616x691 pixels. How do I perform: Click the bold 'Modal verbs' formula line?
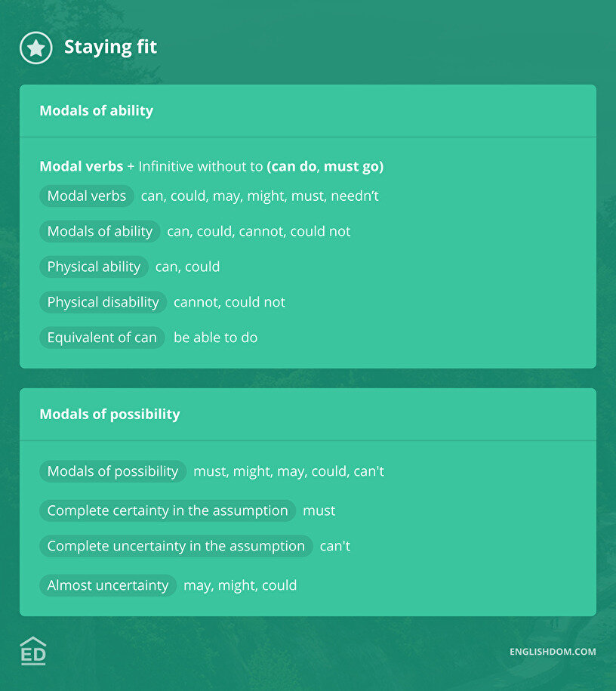click(x=211, y=166)
